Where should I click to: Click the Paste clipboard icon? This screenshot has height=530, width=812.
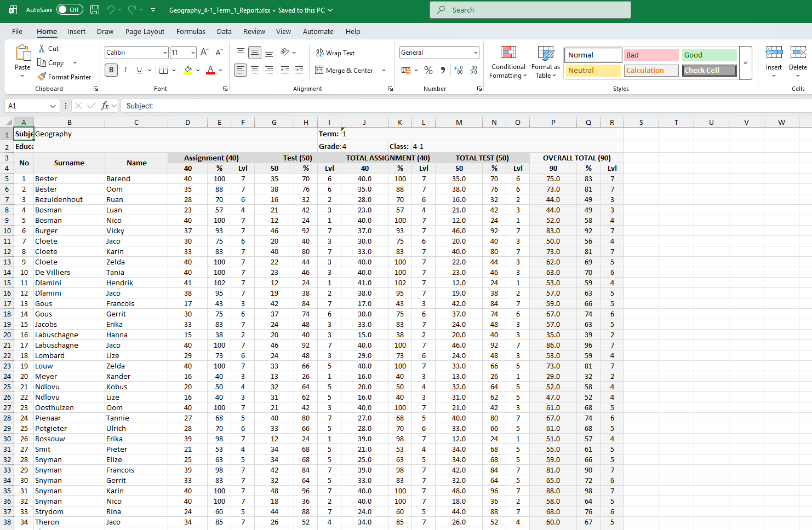pos(22,54)
